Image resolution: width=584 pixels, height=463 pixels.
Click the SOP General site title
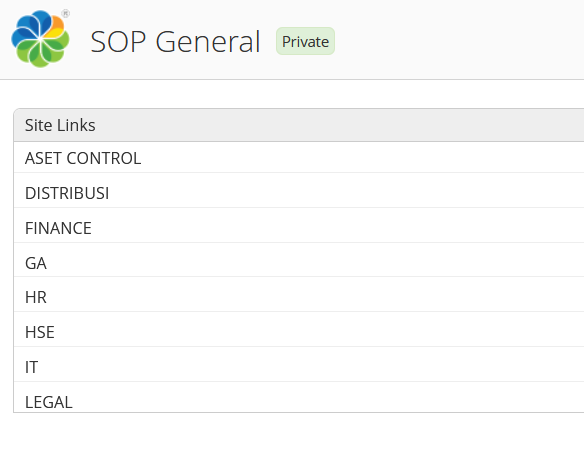point(175,42)
